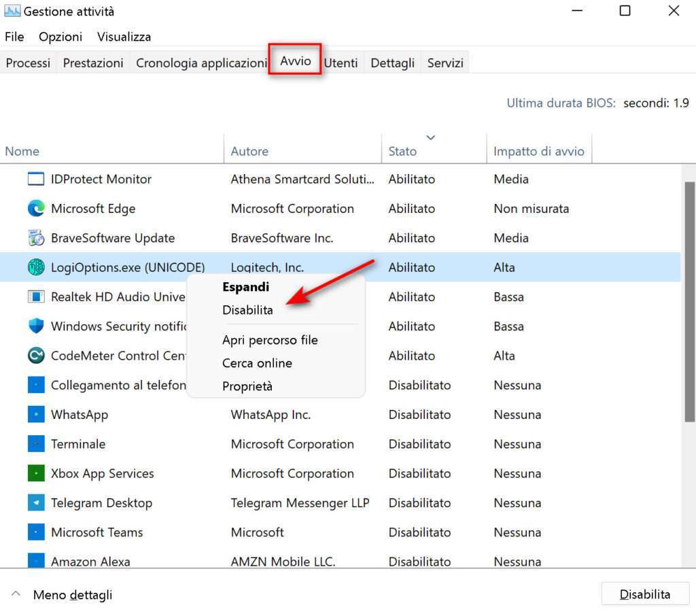This screenshot has height=616, width=696.
Task: Click Alta impact in LogiOptions row
Action: point(504,267)
